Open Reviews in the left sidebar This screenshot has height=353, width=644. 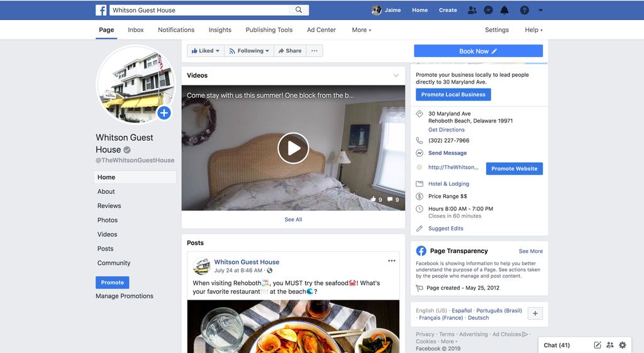[x=109, y=206]
